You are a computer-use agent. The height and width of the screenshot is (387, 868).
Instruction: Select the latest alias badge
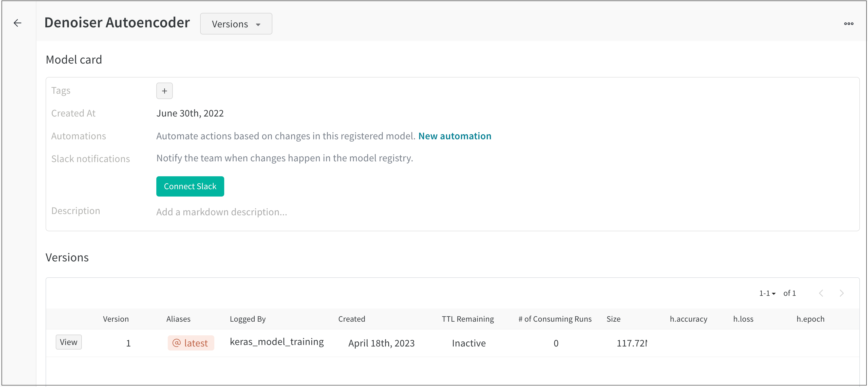[191, 343]
